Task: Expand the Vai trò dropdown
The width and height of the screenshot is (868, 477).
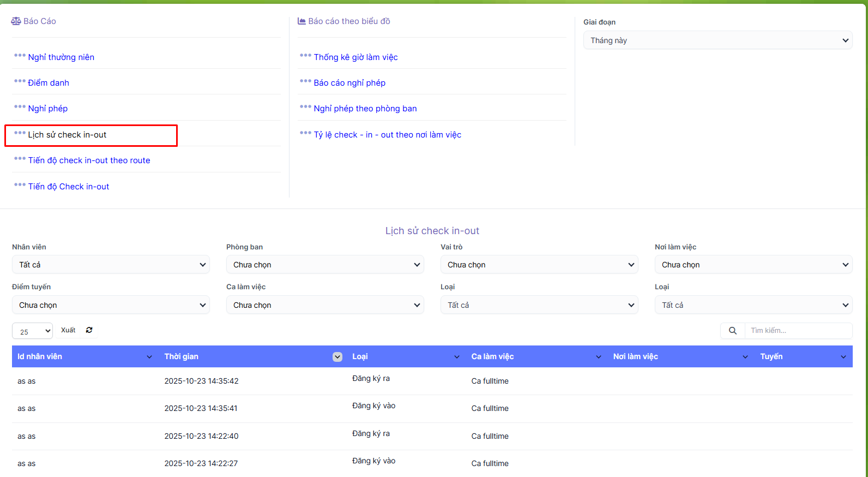Action: 539,265
